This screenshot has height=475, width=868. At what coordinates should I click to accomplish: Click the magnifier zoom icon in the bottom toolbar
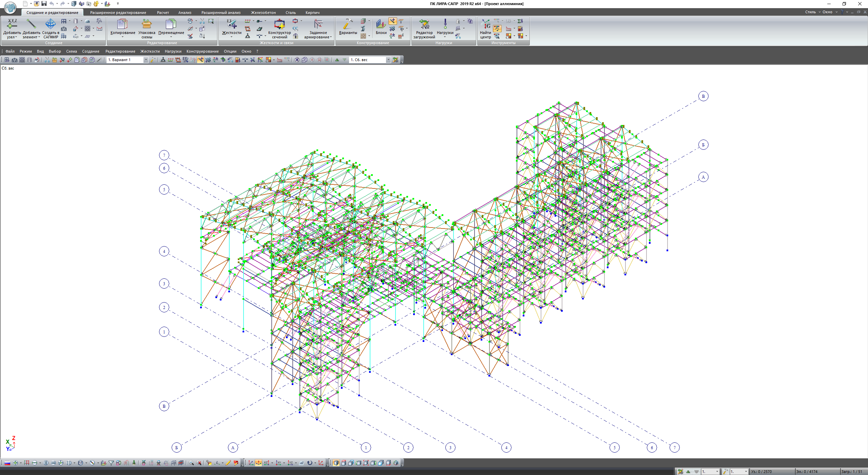(x=191, y=463)
